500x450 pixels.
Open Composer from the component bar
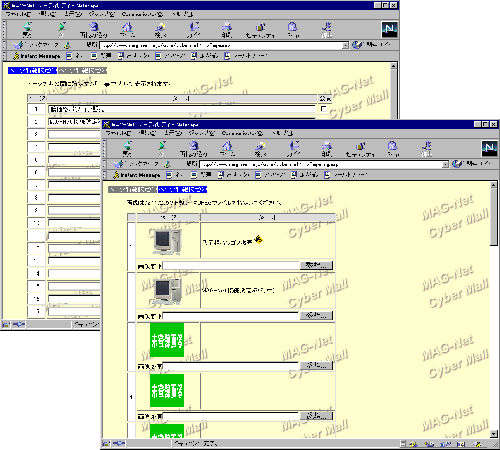tap(478, 444)
